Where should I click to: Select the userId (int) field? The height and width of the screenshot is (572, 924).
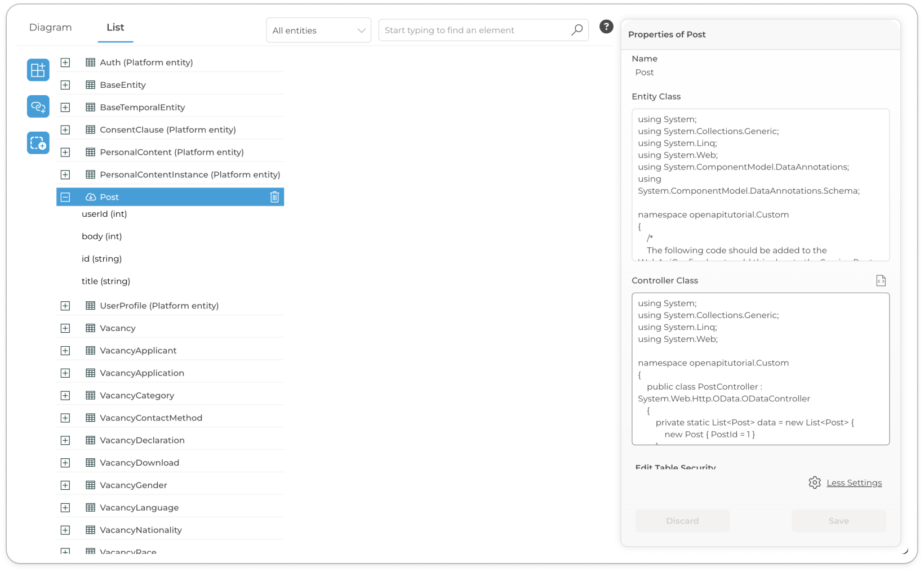[104, 214]
